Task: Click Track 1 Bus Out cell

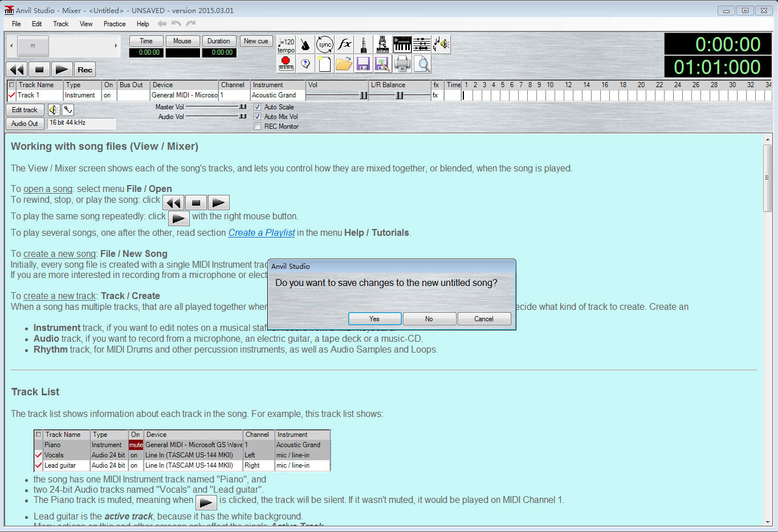Action: coord(133,95)
